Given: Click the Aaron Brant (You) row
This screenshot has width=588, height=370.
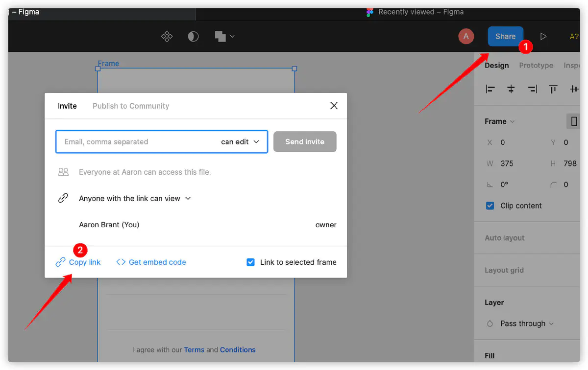Looking at the screenshot, I should 196,225.
